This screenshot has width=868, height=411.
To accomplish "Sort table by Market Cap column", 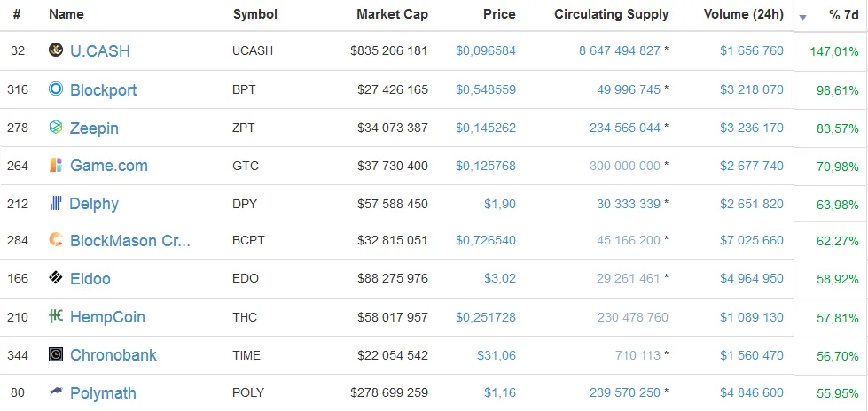I will coord(392,14).
